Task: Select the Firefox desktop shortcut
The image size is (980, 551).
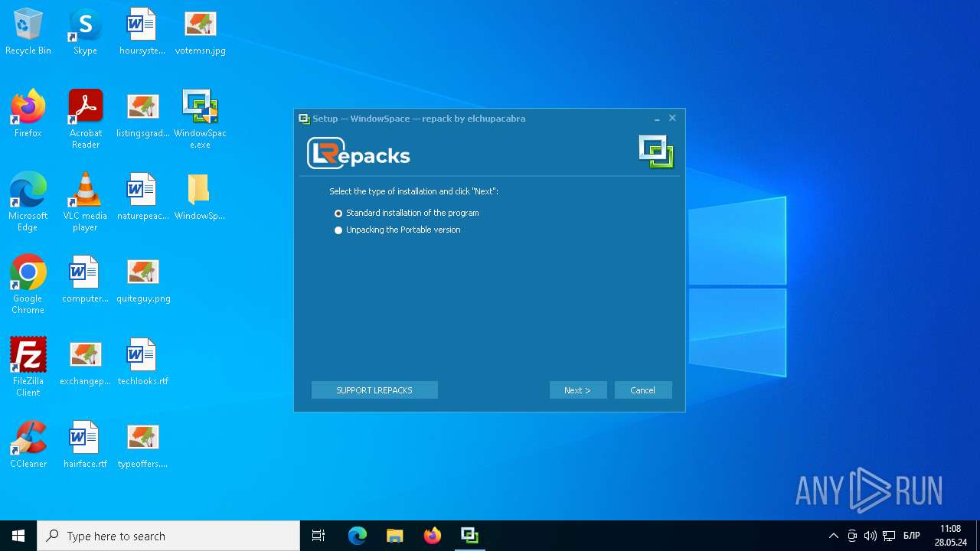Action: [x=28, y=114]
